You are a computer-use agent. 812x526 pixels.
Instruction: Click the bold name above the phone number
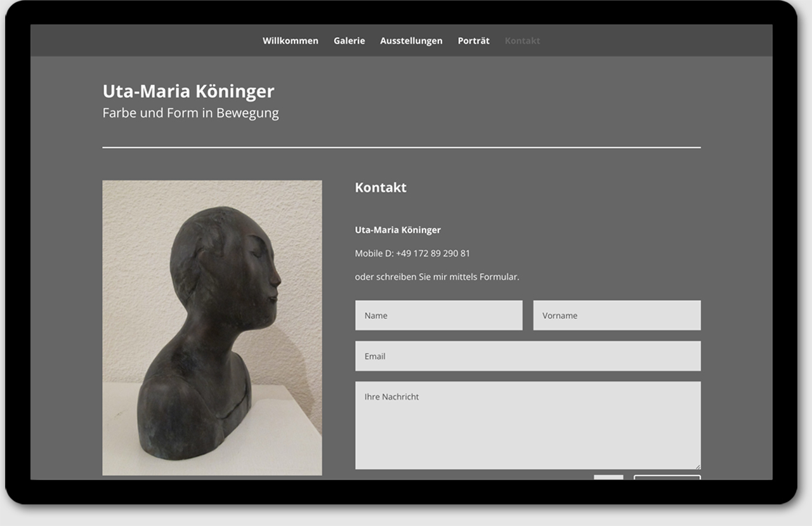(398, 230)
